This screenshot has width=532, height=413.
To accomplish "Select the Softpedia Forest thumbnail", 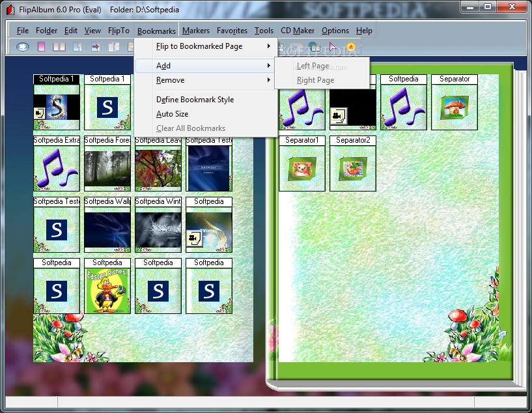I will click(x=107, y=164).
